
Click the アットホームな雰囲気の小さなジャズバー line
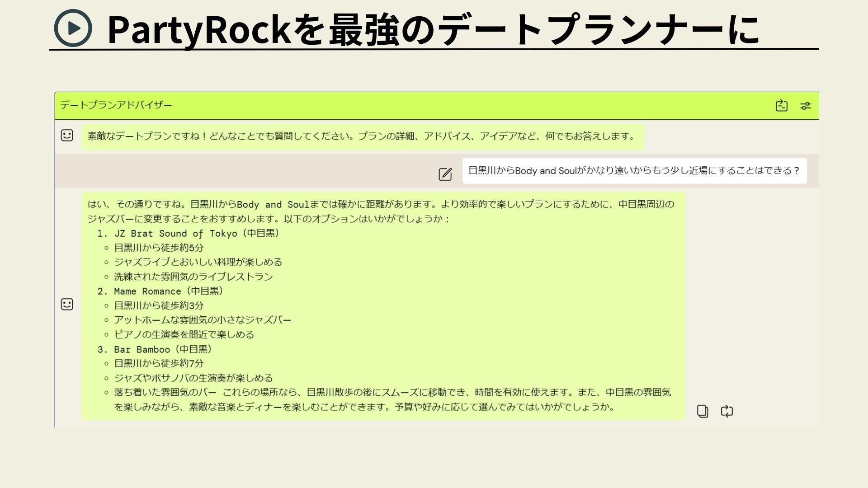[203, 320]
